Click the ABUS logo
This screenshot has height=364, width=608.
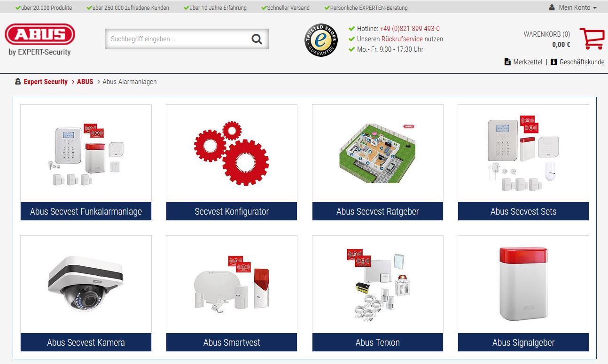click(x=40, y=35)
